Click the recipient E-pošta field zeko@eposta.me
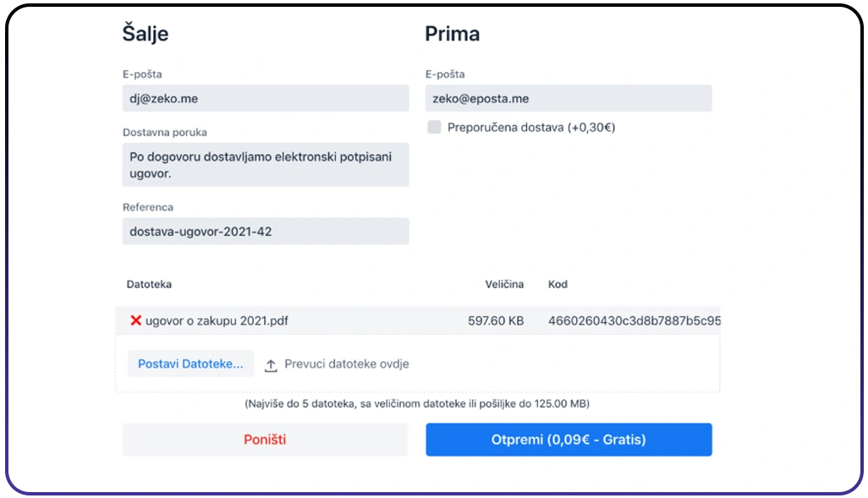The width and height of the screenshot is (868, 498). click(569, 99)
